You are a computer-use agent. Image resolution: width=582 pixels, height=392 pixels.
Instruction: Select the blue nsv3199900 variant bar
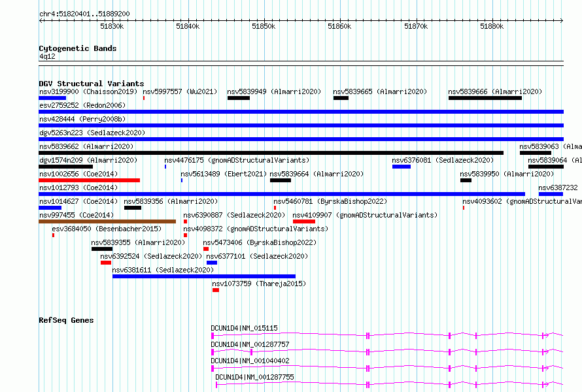[x=52, y=98]
